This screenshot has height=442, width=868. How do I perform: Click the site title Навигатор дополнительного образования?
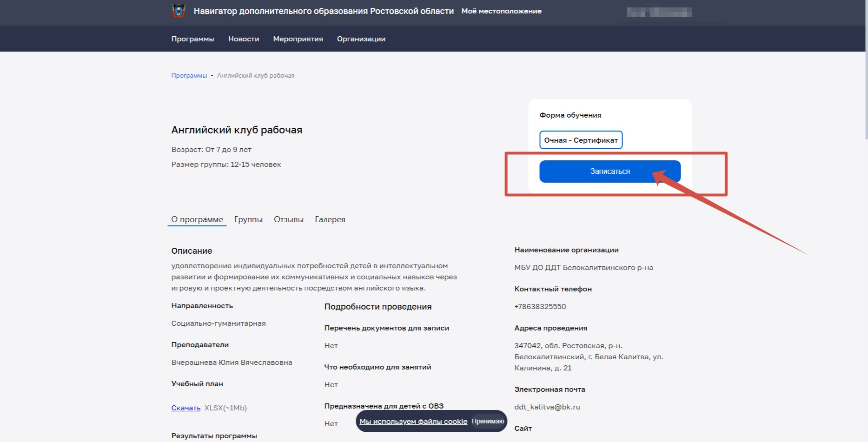tap(323, 11)
